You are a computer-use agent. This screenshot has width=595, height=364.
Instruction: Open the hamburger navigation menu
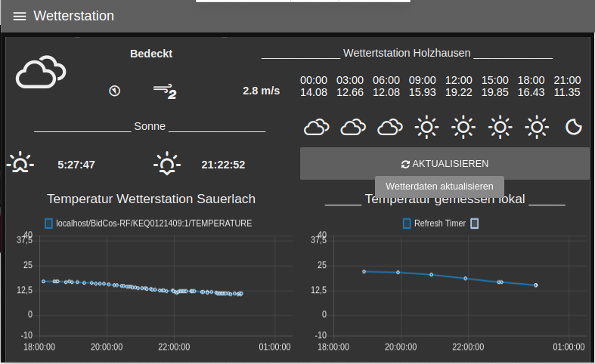tap(20, 16)
